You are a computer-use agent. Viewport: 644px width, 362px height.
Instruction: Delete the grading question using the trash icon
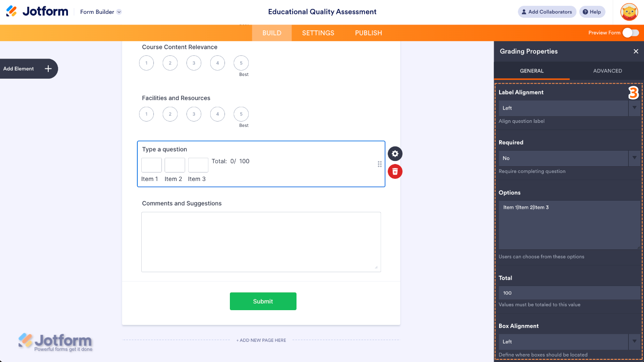(395, 171)
